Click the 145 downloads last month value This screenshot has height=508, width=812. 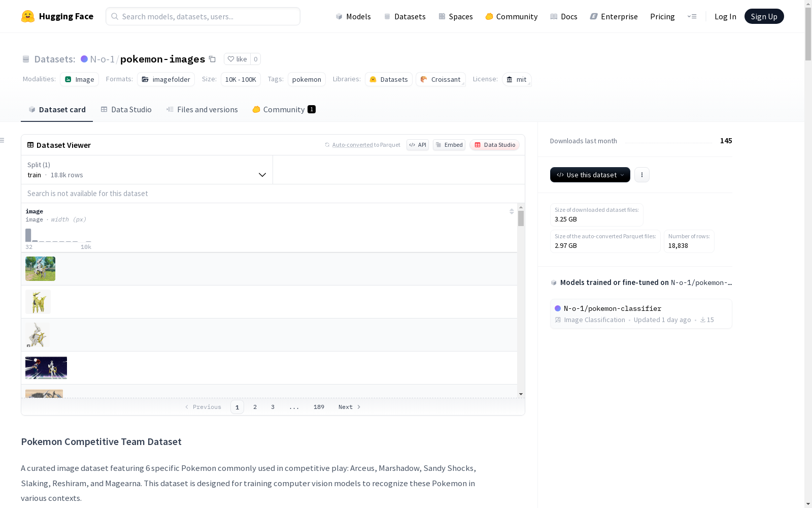tap(726, 141)
